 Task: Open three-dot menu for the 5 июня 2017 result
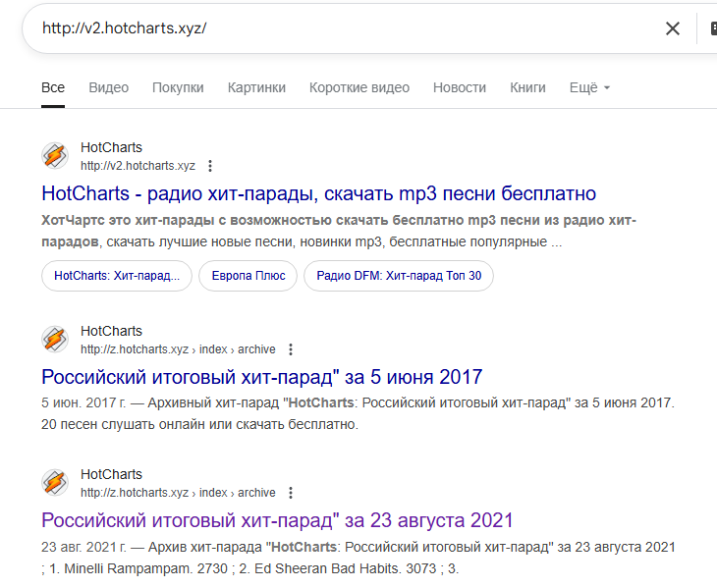coord(291,349)
